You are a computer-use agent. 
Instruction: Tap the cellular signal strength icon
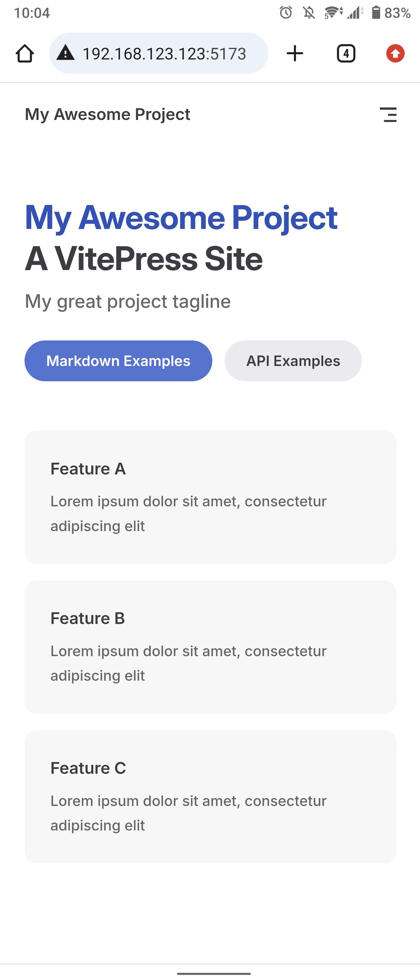(355, 13)
